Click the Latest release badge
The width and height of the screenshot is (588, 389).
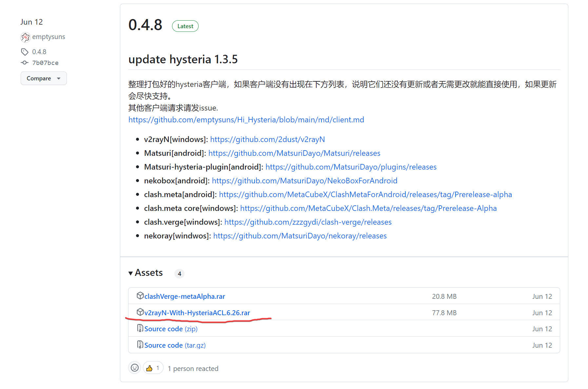(185, 26)
